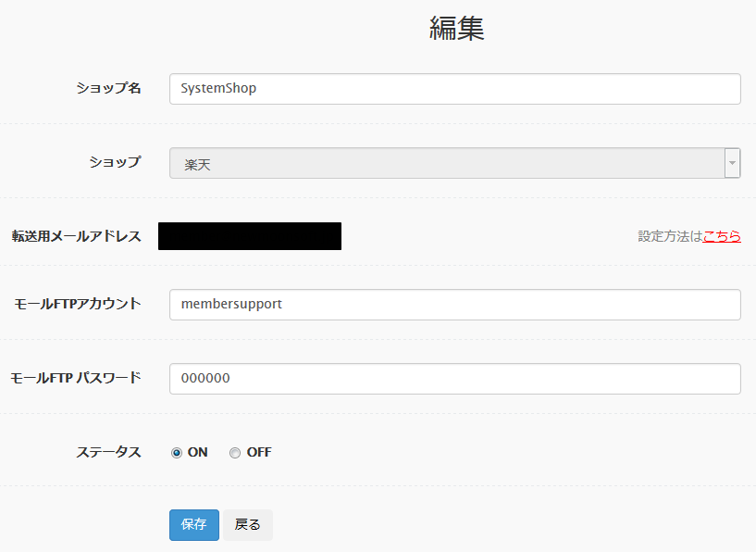756x552 pixels.
Task: Select the ON status radio button
Action: (x=177, y=453)
